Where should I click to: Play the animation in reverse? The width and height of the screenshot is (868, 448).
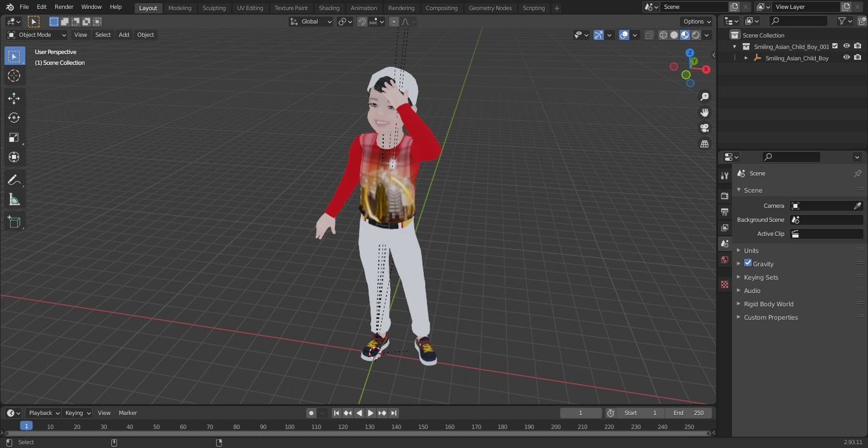[x=359, y=413]
